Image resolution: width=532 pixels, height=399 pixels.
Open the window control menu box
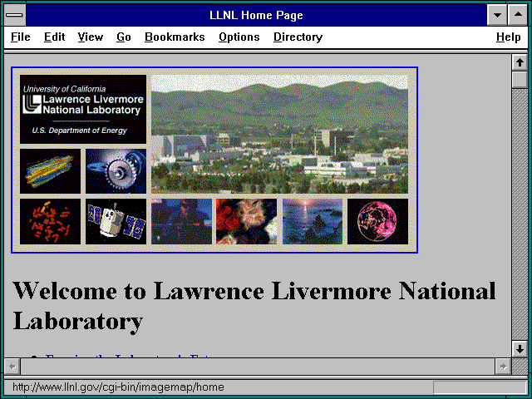[x=14, y=15]
